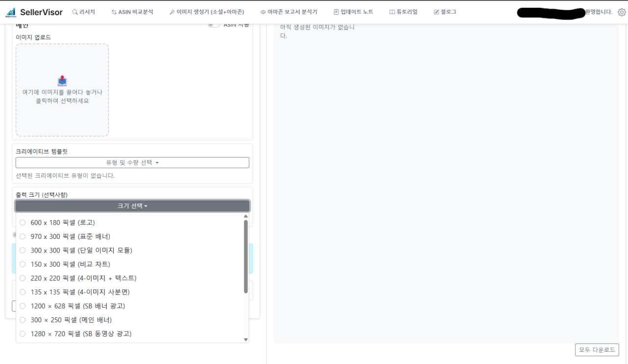Expand the 유형 및 수량 선택 dropdown
Image resolution: width=628 pixels, height=364 pixels.
[132, 162]
